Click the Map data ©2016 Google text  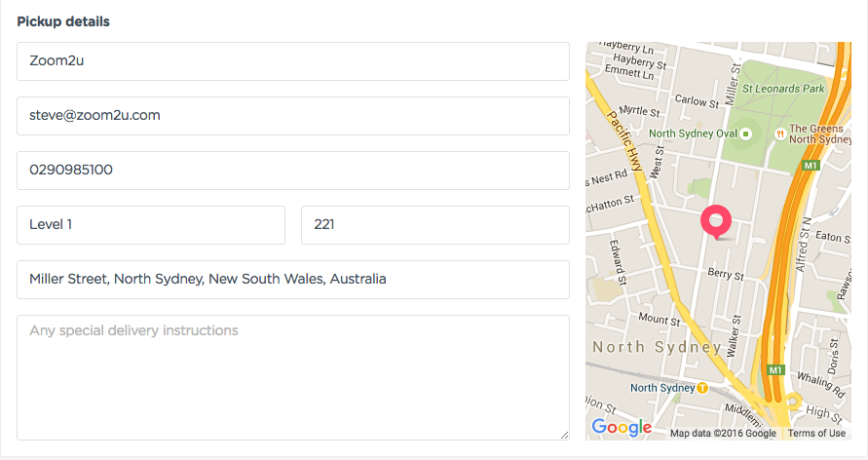tap(723, 433)
